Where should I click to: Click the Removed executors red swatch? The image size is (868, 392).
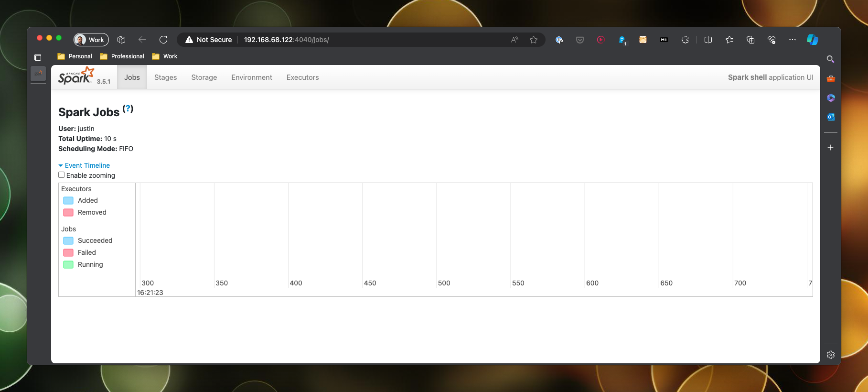[68, 212]
